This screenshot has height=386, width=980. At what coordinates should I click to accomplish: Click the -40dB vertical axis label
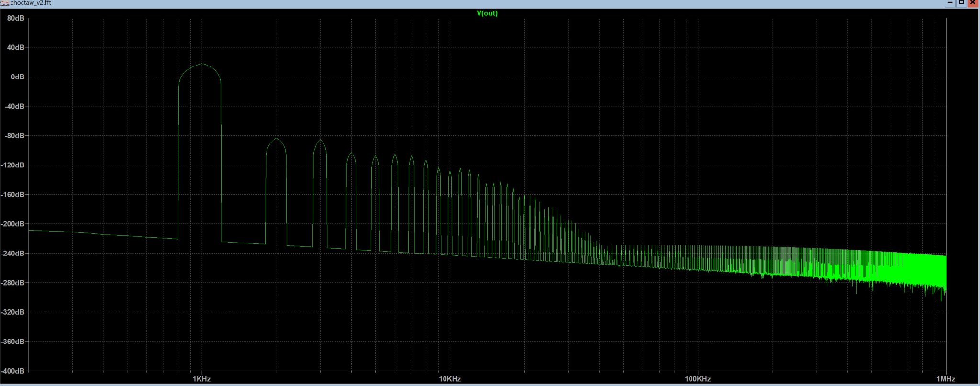pyautogui.click(x=14, y=106)
